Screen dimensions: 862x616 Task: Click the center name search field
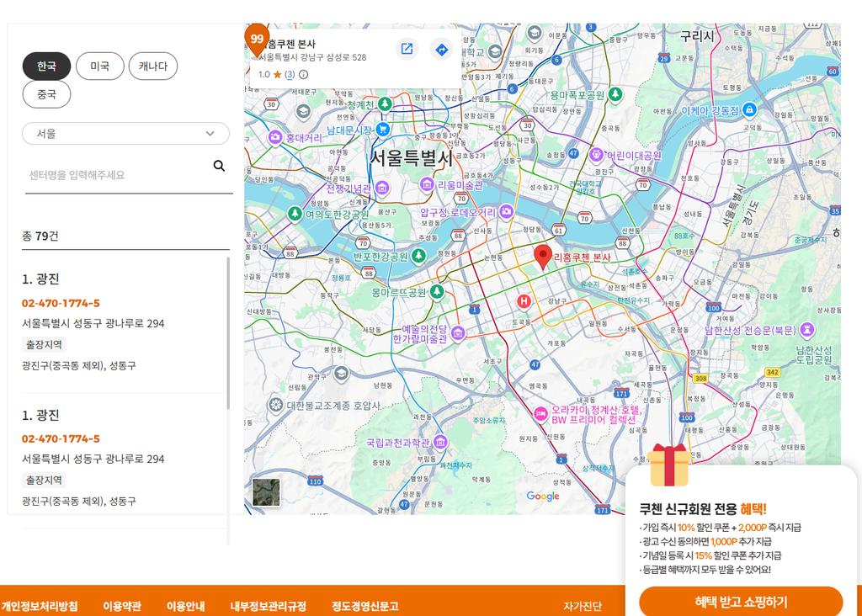point(118,175)
